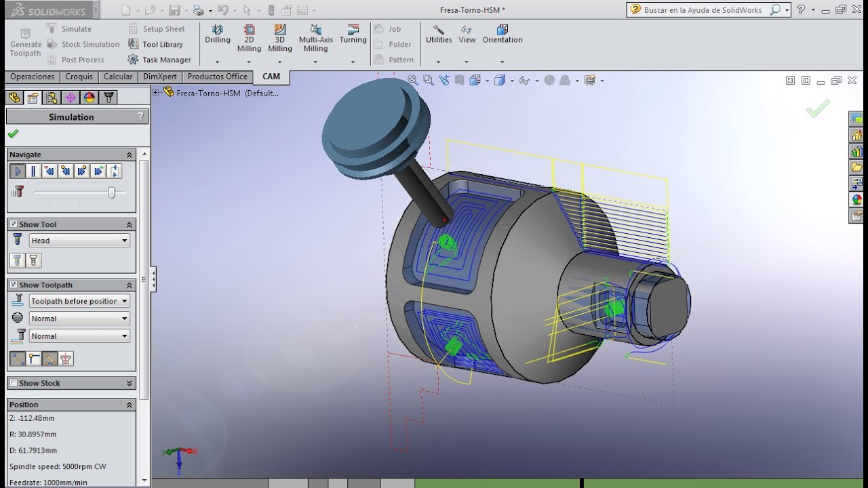Click the Home icon in the right sidebar
Viewport: 868px width, 488px height.
pyautogui.click(x=856, y=135)
